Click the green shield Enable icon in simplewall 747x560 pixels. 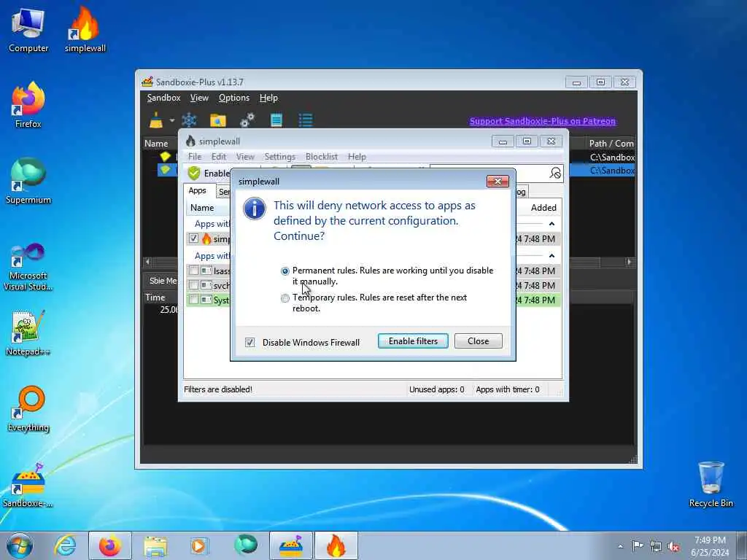(194, 174)
